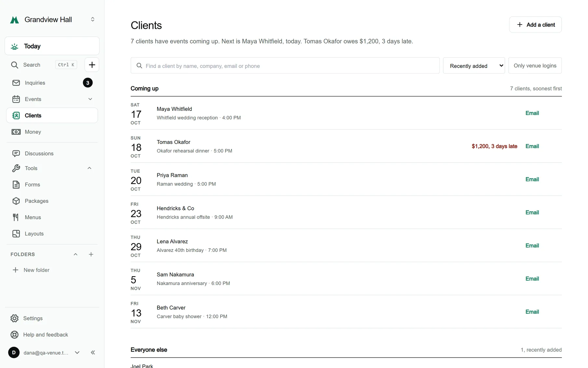Click the Layouts floor plan icon
The height and width of the screenshot is (368, 588).
tap(16, 234)
